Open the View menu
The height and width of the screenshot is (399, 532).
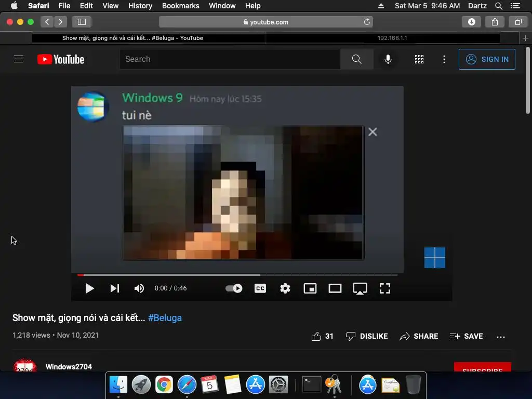click(x=111, y=6)
